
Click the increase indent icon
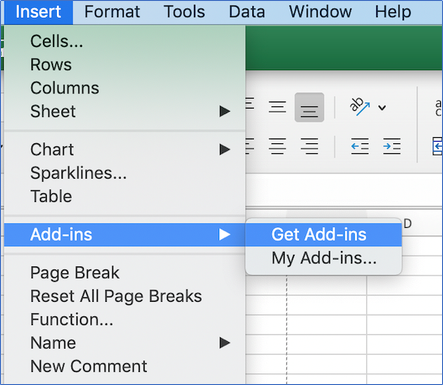392,146
